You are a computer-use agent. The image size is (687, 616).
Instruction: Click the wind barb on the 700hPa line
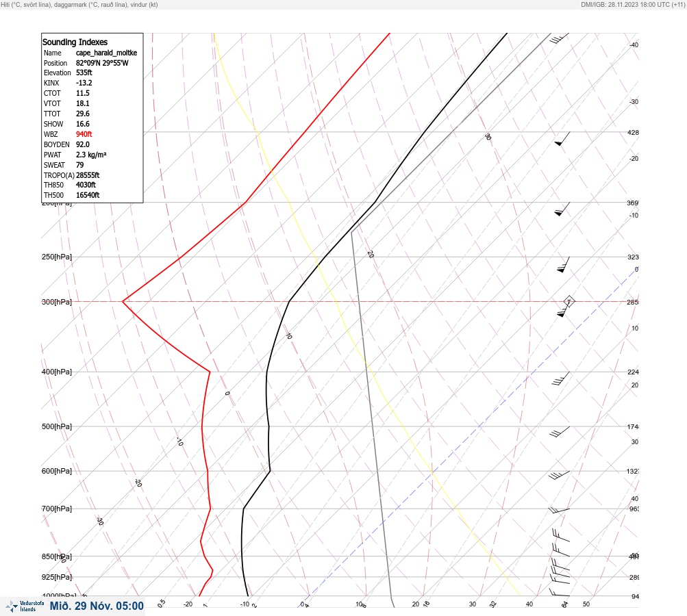click(559, 511)
